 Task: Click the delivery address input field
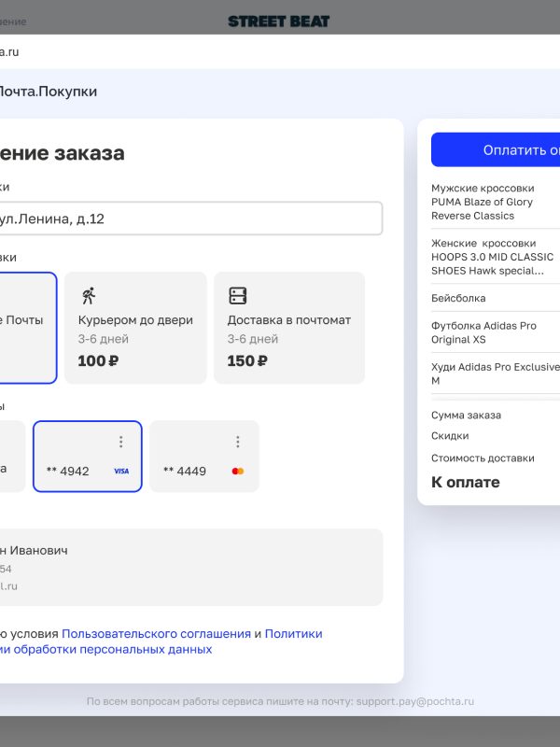click(x=187, y=218)
